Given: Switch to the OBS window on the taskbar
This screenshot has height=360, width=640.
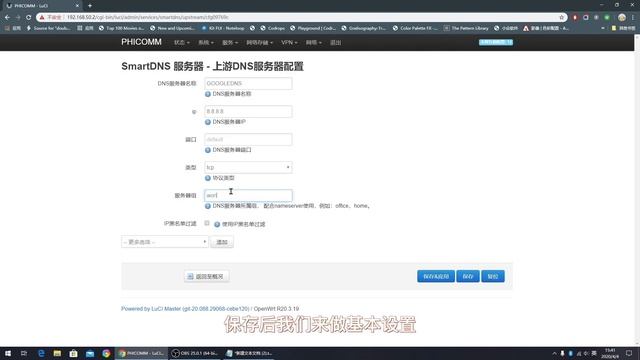Looking at the screenshot, I should 196,353.
